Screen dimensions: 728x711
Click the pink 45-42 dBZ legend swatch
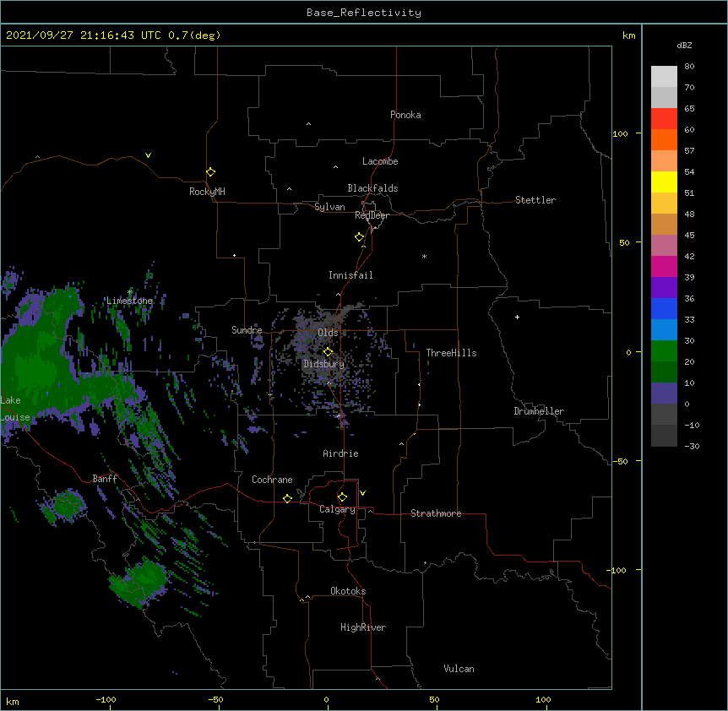(664, 245)
